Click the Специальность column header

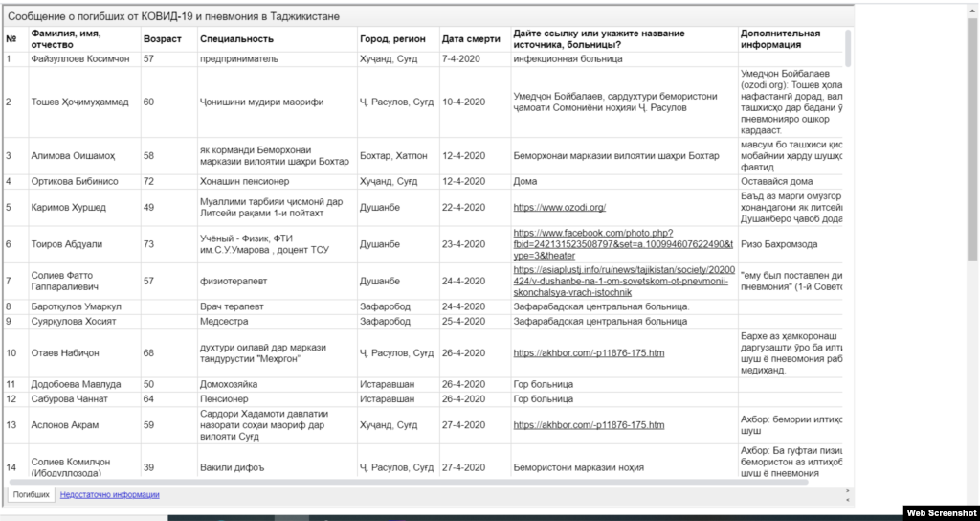coord(236,39)
